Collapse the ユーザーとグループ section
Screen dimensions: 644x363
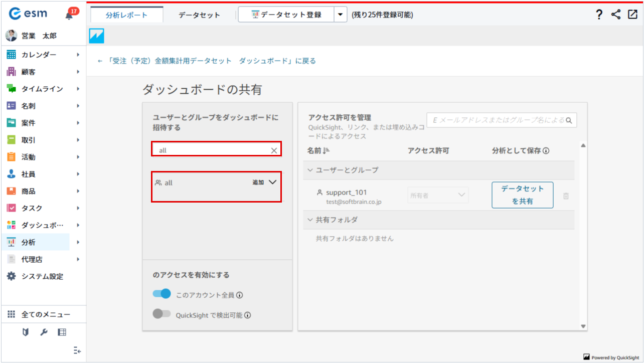310,170
